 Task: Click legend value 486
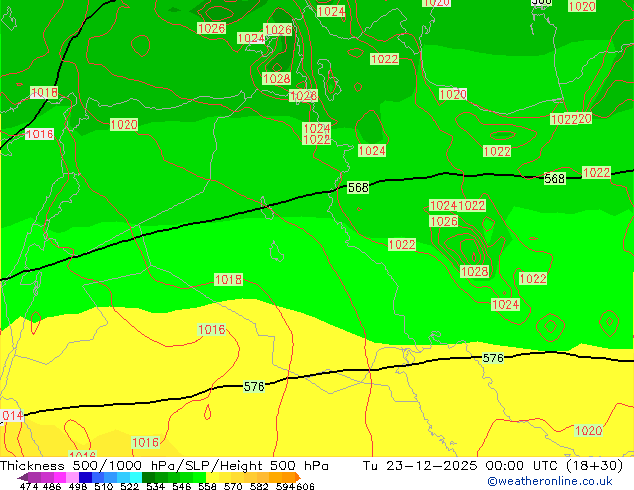(52, 486)
